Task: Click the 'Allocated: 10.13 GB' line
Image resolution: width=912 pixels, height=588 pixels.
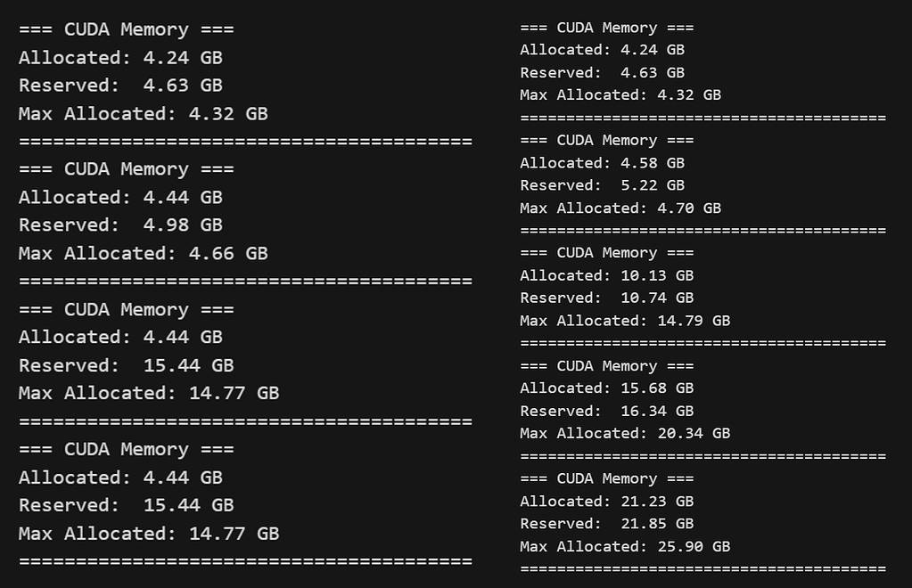Action: (606, 275)
